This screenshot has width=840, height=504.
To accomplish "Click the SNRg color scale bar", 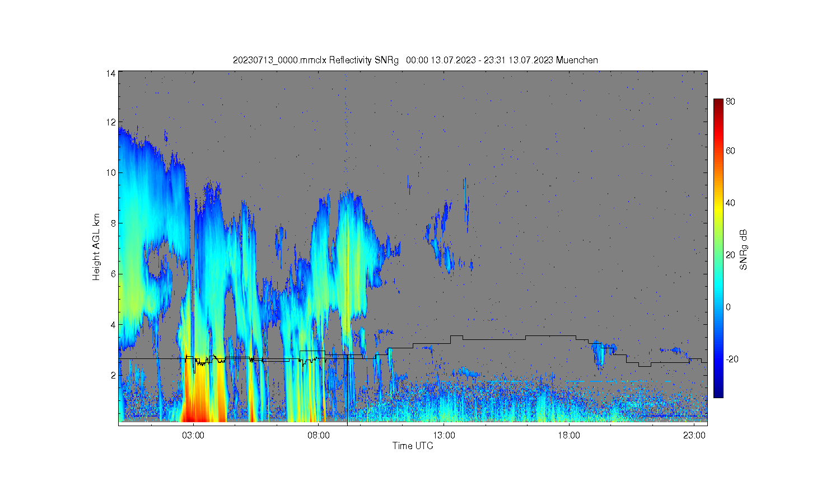I will click(718, 248).
